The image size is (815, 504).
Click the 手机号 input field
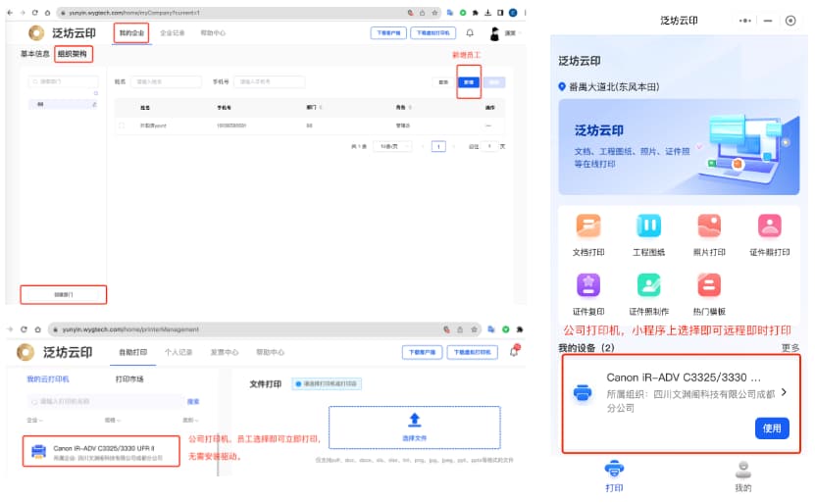(x=270, y=81)
